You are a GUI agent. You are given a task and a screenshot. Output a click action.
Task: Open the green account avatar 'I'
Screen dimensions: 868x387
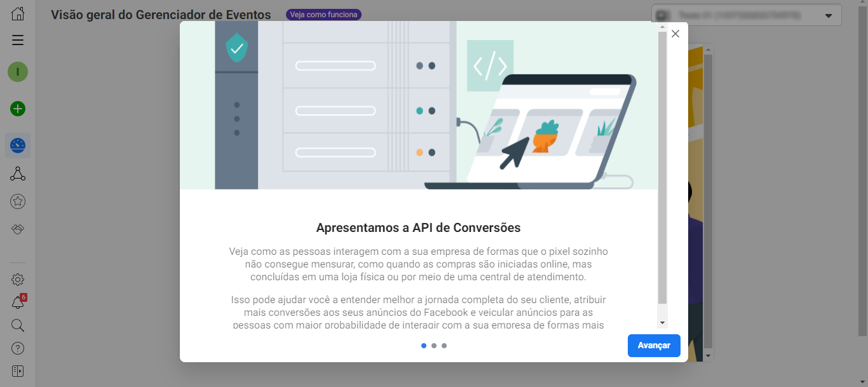pyautogui.click(x=18, y=72)
